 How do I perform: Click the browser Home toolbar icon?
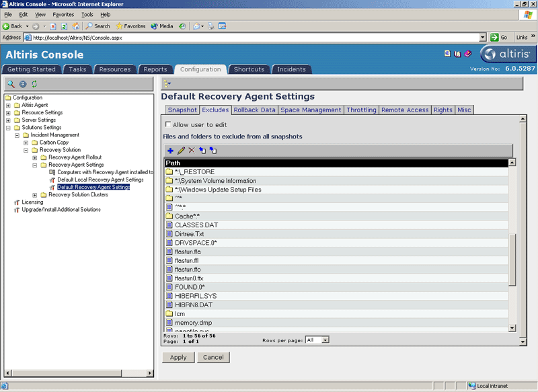pos(75,26)
